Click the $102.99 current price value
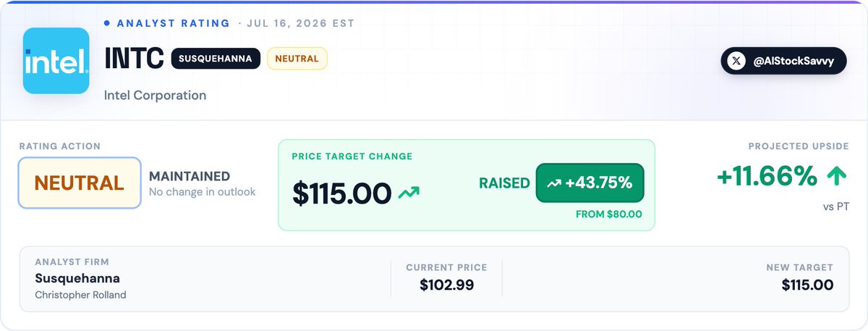The image size is (868, 331). point(447,285)
